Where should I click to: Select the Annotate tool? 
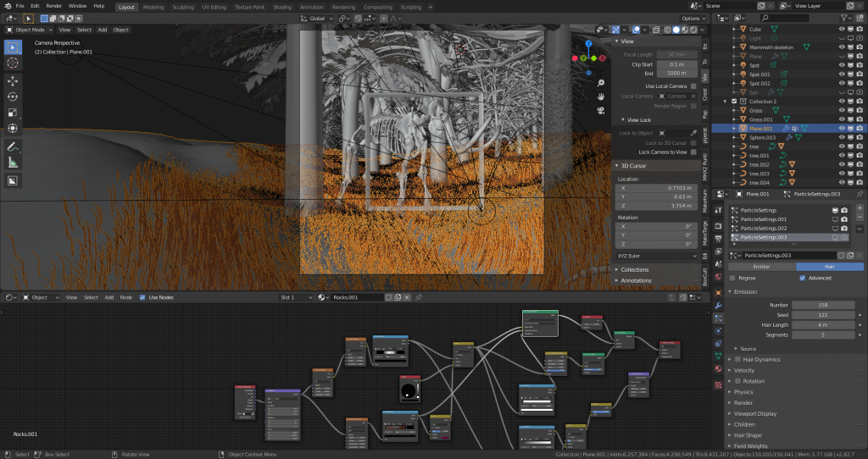(x=12, y=147)
